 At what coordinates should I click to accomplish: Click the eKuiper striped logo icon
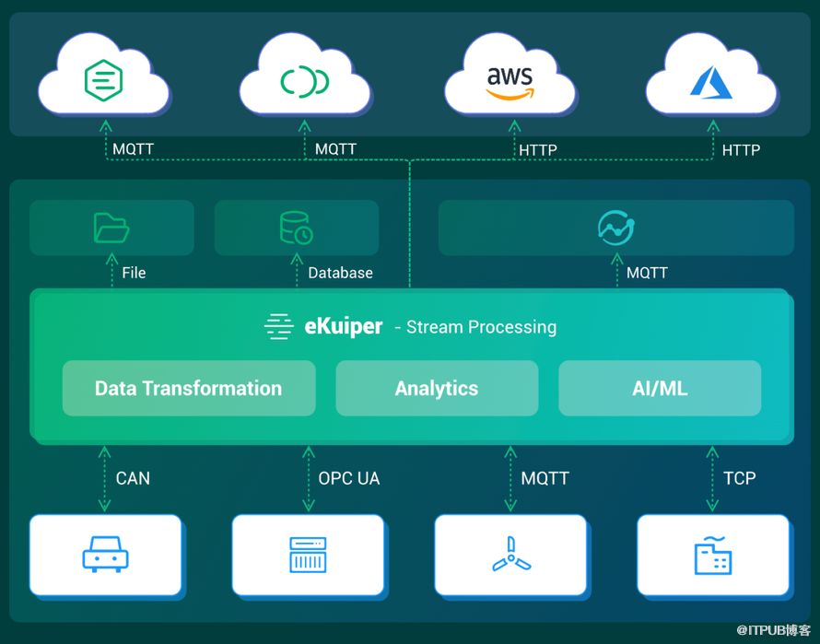[279, 326]
